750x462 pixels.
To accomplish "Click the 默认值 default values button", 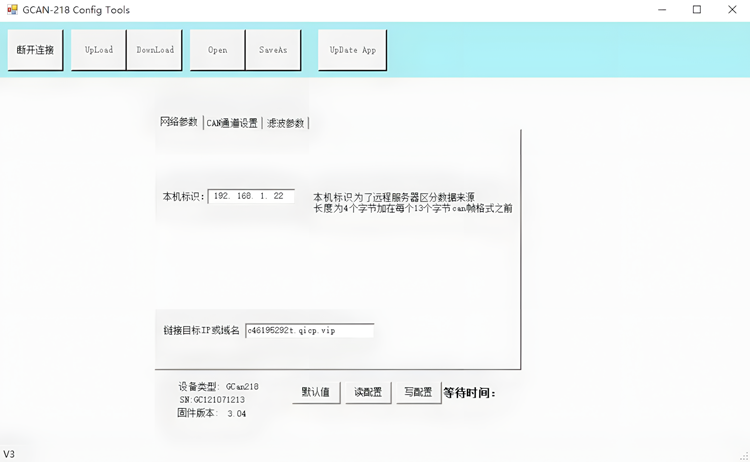I will [317, 392].
